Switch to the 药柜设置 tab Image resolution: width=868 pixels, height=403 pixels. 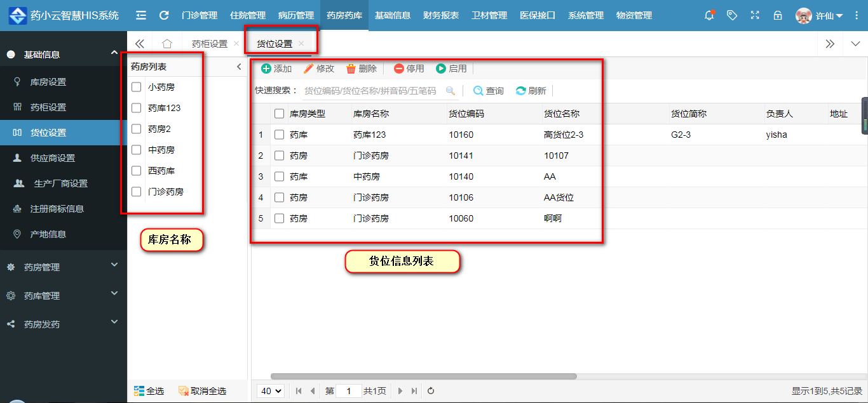tap(210, 44)
